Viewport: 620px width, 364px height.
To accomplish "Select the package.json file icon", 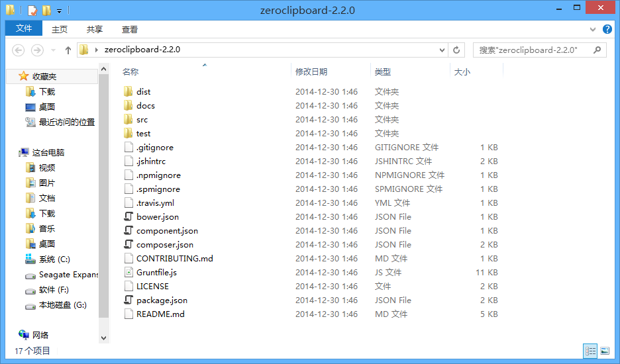I will 129,300.
